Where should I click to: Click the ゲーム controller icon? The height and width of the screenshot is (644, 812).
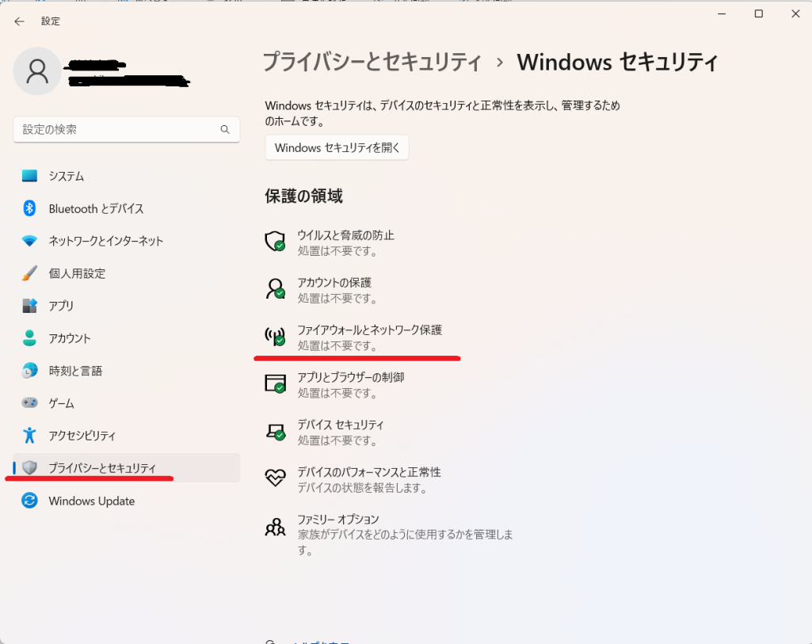tap(29, 402)
